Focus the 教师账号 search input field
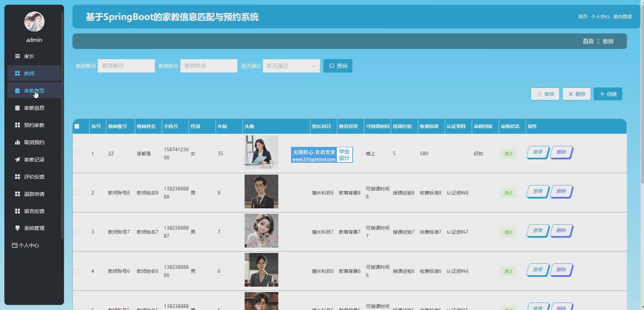Image resolution: width=644 pixels, height=310 pixels. pyautogui.click(x=126, y=66)
